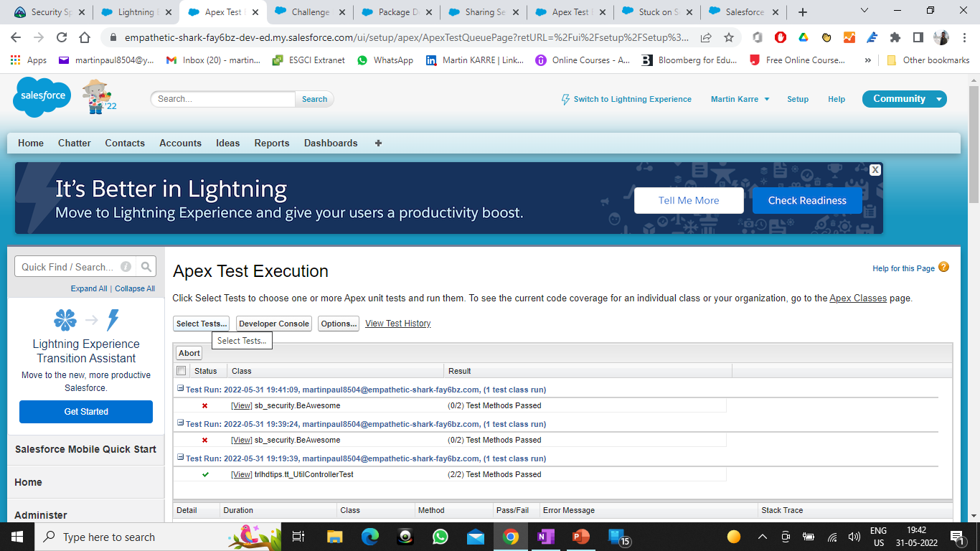
Task: Collapse the 19:41:09 test run
Action: pos(181,389)
